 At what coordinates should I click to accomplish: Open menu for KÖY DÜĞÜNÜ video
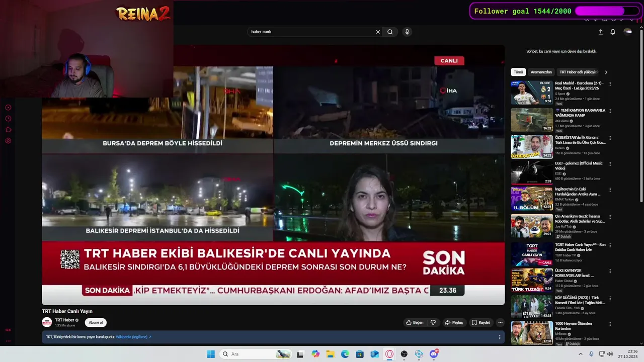pos(610,299)
